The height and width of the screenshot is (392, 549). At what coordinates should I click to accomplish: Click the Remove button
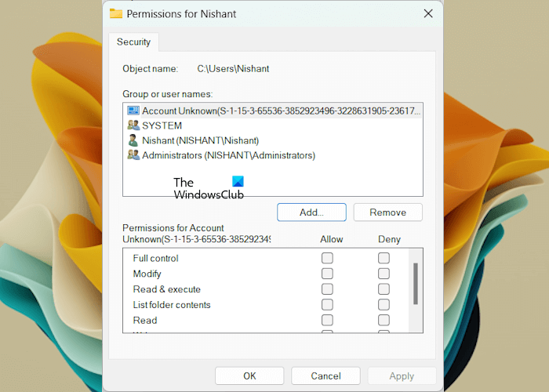[x=388, y=212]
